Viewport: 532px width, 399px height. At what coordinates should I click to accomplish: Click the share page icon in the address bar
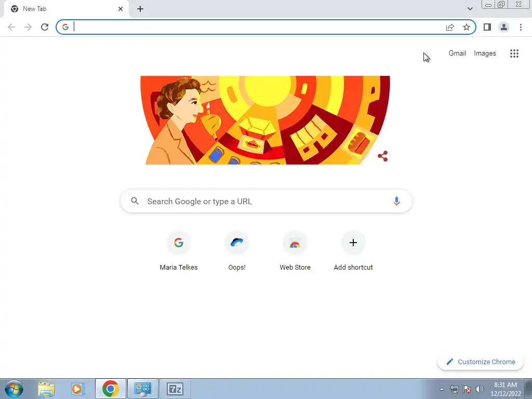click(450, 27)
